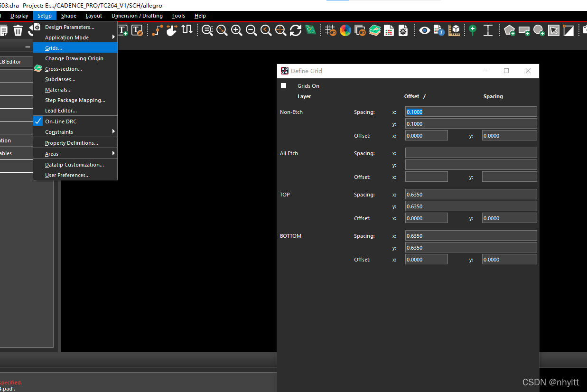Click the TOP spacing x input field
The height and width of the screenshot is (392, 587).
(471, 195)
